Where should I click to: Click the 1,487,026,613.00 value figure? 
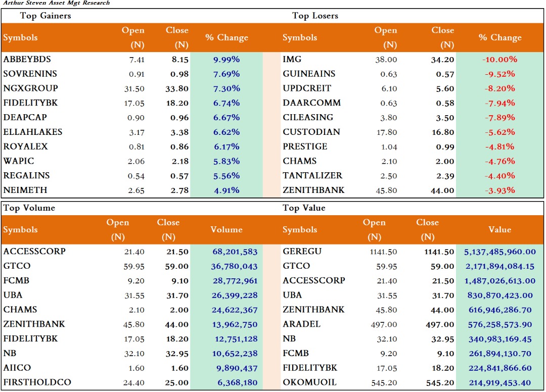pos(499,281)
